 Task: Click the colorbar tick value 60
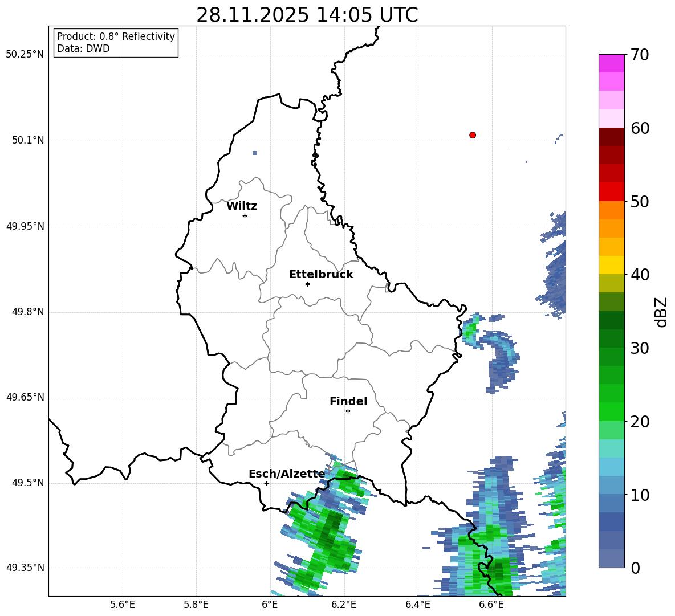(640, 128)
